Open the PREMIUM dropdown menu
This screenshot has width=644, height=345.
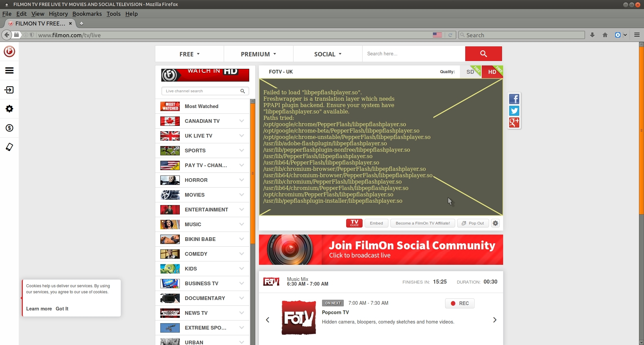click(258, 54)
